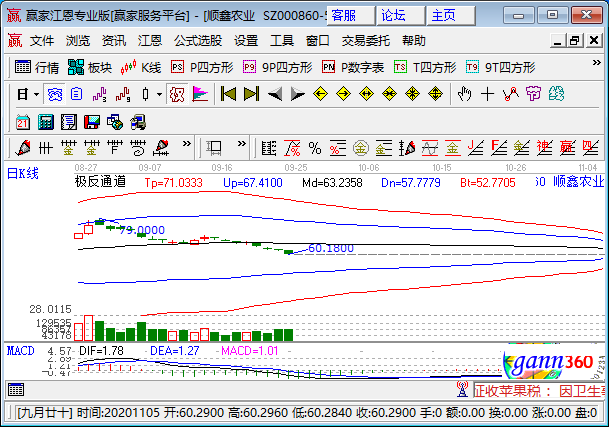Click the floppy disk save icon

point(92,122)
